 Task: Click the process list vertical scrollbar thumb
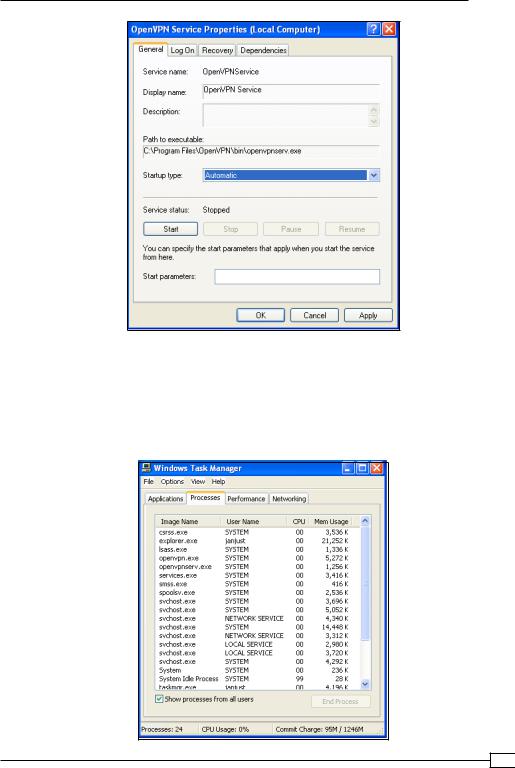[x=365, y=583]
